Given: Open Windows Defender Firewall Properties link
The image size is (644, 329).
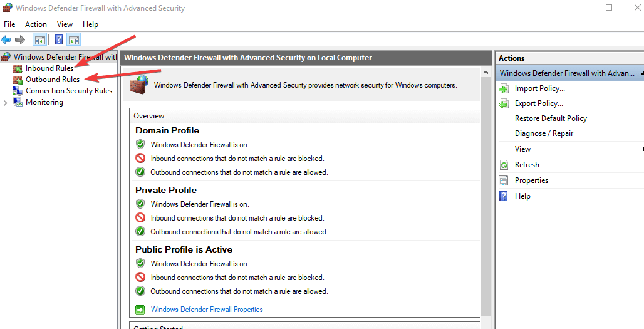Looking at the screenshot, I should [207, 310].
